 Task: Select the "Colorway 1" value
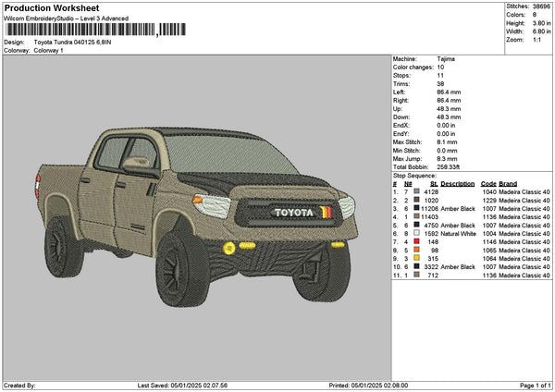(48, 51)
